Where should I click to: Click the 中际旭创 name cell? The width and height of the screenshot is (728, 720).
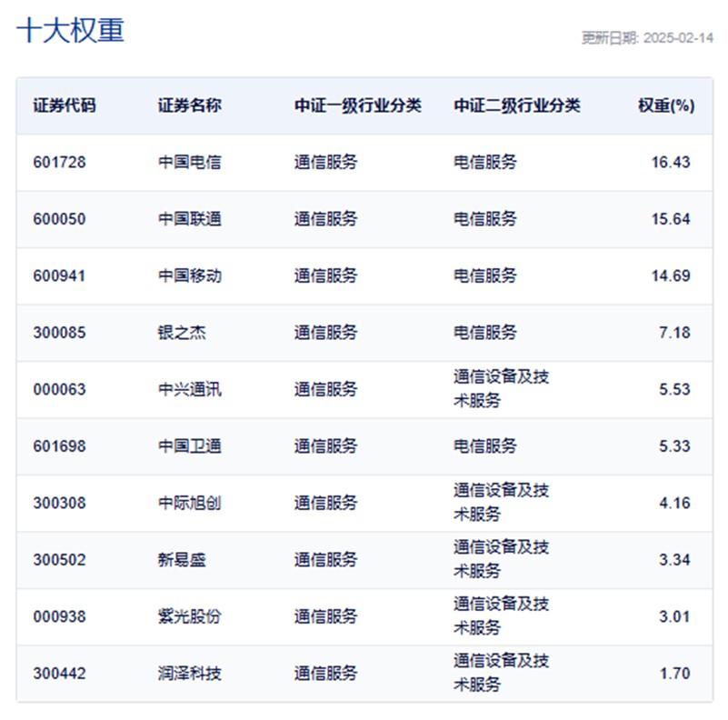click(189, 503)
